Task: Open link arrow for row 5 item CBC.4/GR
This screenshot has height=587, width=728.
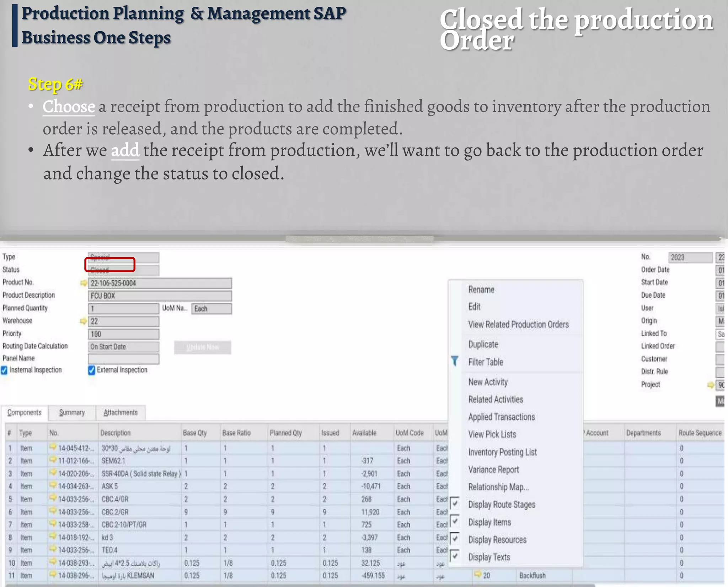Action: coord(53,499)
